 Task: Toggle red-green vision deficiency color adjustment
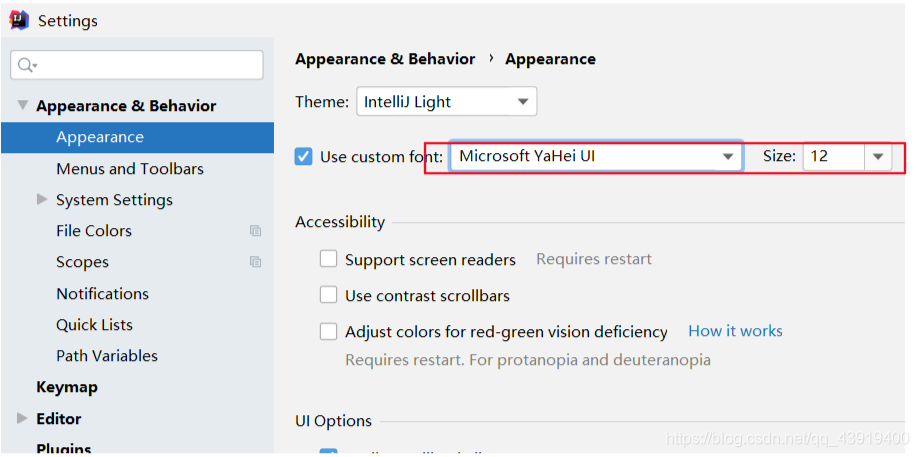pos(328,331)
